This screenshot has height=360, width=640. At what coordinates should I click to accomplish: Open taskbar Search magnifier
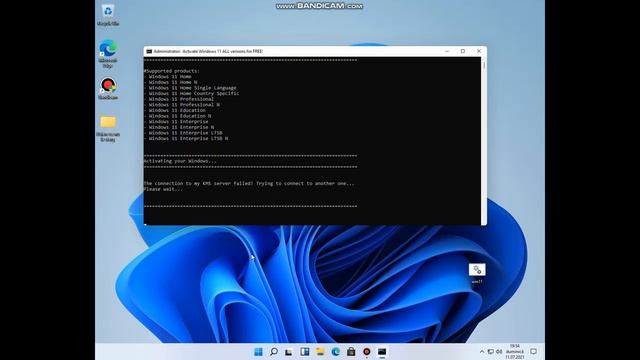tap(274, 352)
